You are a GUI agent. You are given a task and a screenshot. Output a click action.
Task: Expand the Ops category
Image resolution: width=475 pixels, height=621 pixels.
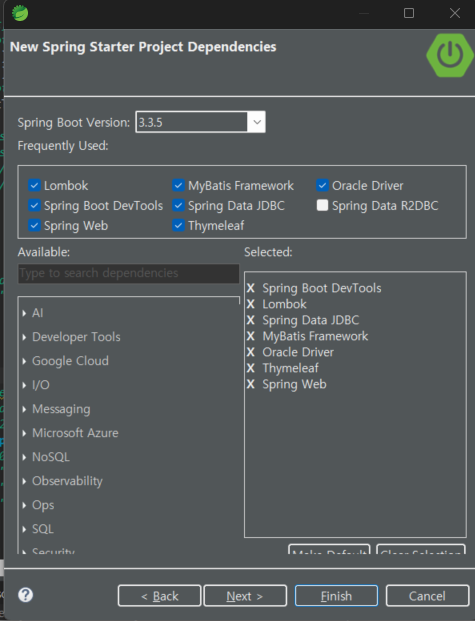(x=25, y=505)
